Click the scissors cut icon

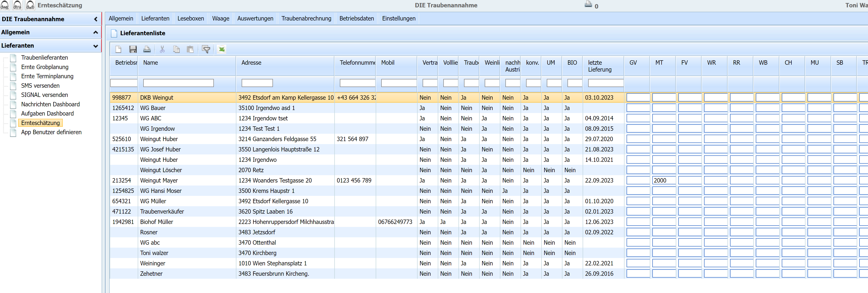[162, 49]
